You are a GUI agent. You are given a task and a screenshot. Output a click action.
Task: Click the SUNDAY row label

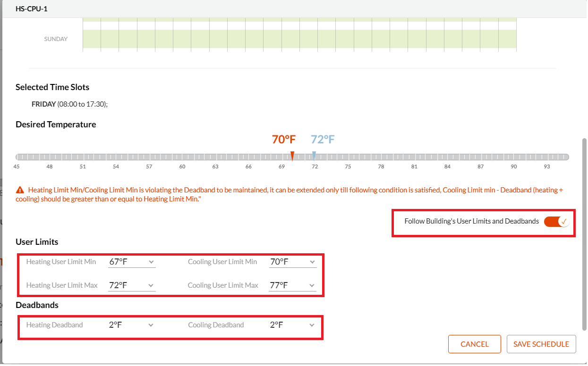click(x=55, y=39)
